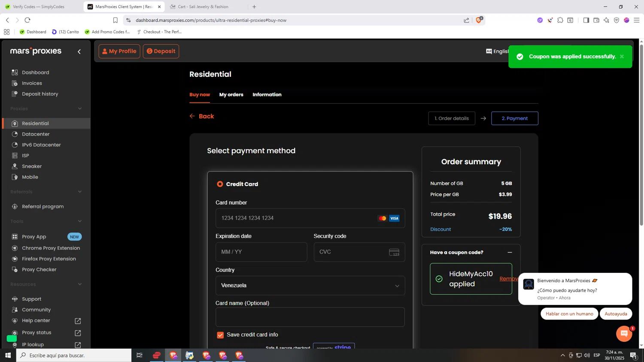Viewport: 644px width, 362px height.
Task: Click the Windows taskbar search box
Action: (74, 355)
